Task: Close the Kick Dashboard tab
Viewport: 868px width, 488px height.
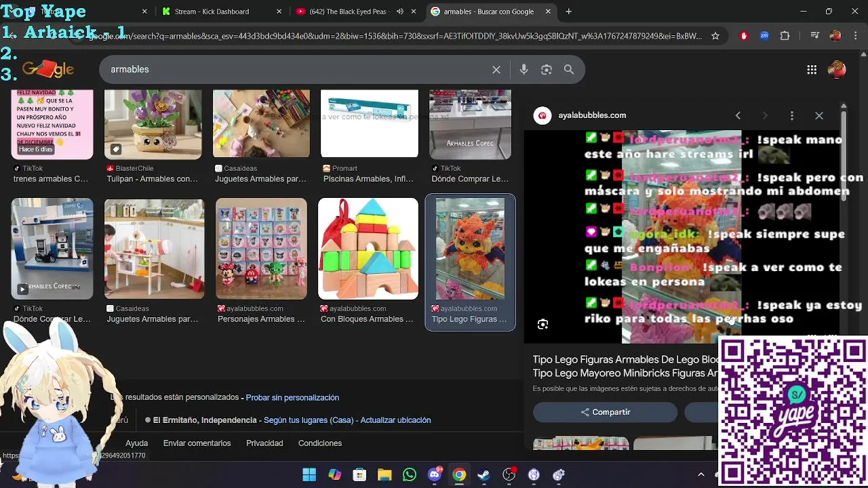Action: (x=279, y=12)
